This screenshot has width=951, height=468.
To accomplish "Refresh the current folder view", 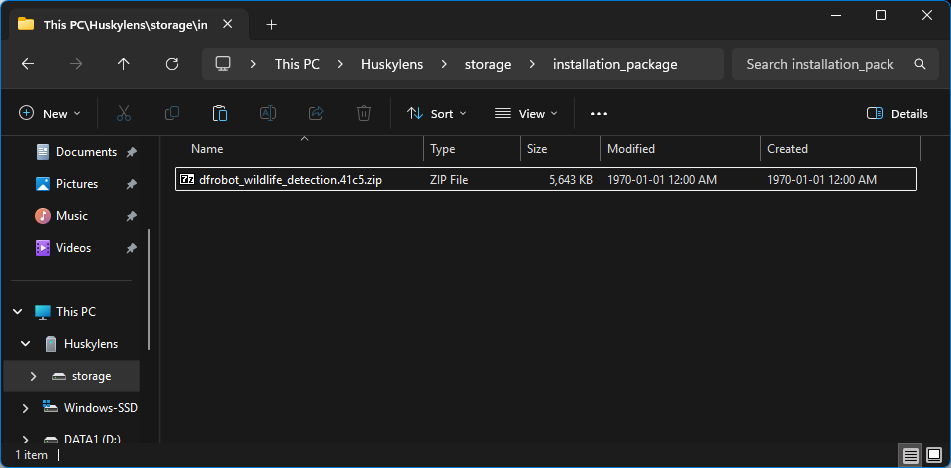I will click(x=172, y=64).
